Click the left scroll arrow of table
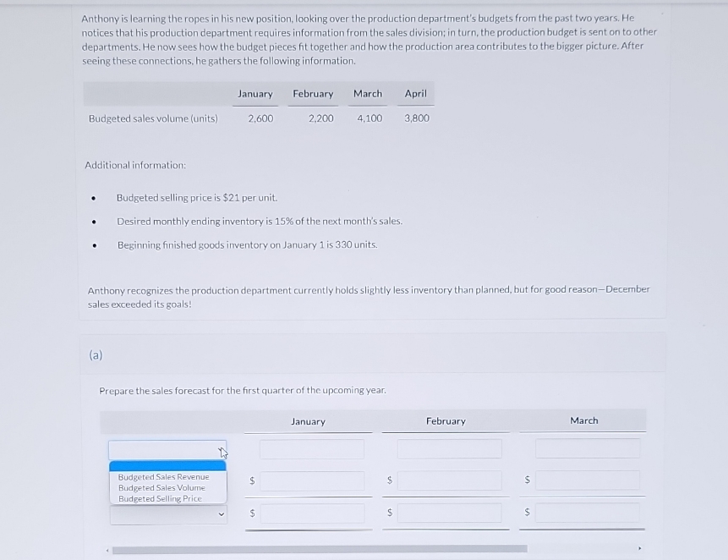This screenshot has height=560, width=728. (107, 550)
